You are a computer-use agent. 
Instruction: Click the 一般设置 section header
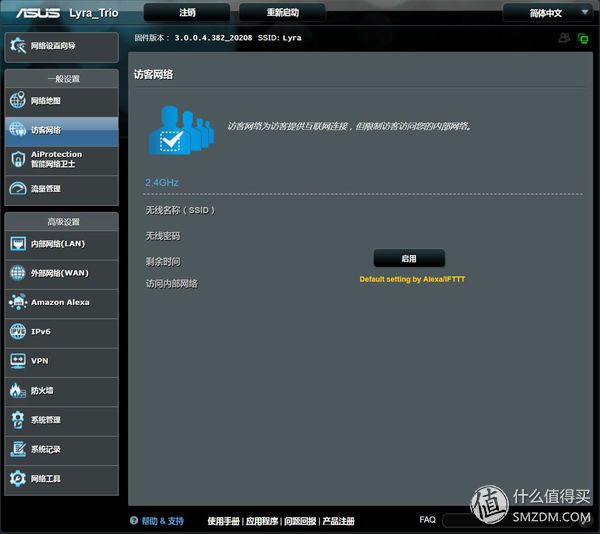pos(64,79)
